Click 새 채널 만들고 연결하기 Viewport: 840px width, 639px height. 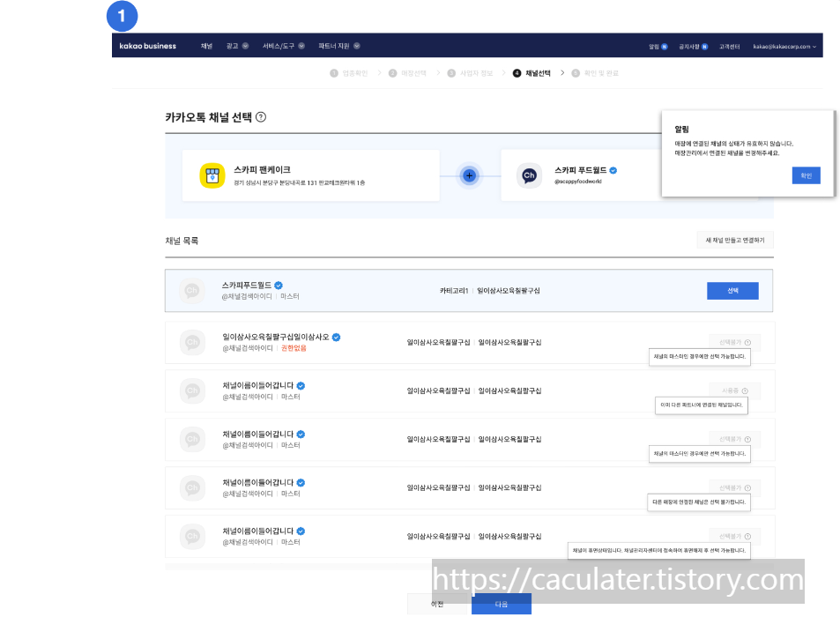coord(735,240)
